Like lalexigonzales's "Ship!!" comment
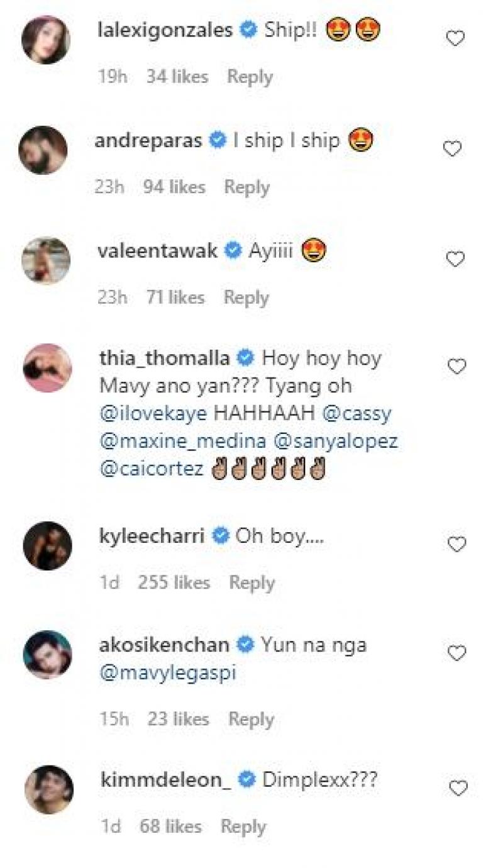 (x=455, y=39)
